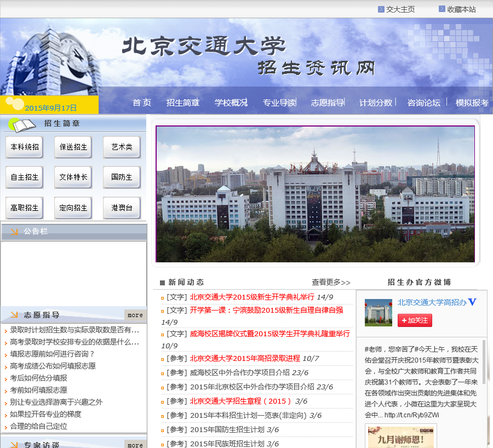
Task: Open 合理的给自己定位 article
Action: coord(39,426)
